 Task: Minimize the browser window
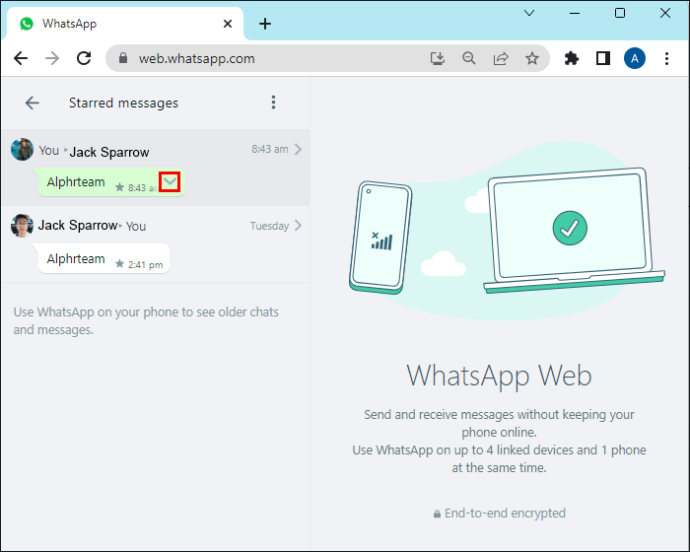pyautogui.click(x=574, y=13)
